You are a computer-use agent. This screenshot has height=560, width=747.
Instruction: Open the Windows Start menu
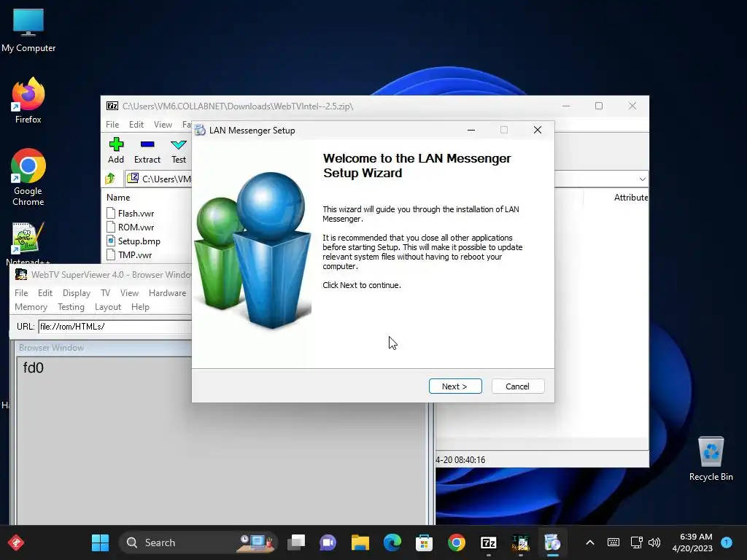pyautogui.click(x=100, y=542)
